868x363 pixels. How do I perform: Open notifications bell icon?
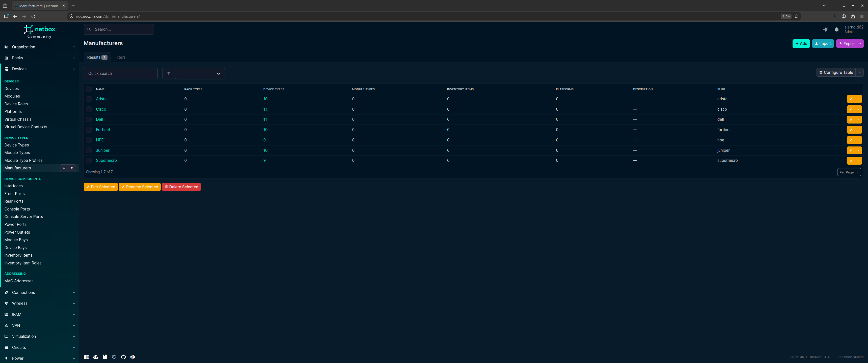point(837,30)
